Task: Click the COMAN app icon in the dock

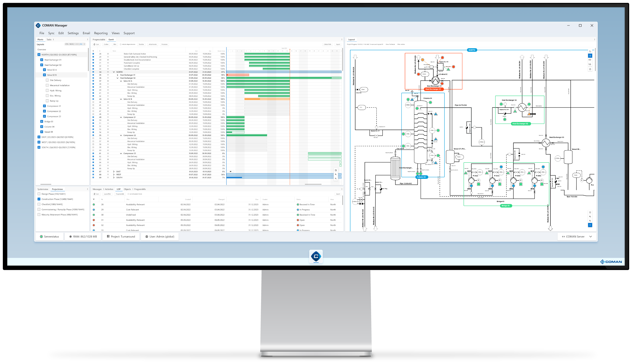Action: pyautogui.click(x=316, y=256)
